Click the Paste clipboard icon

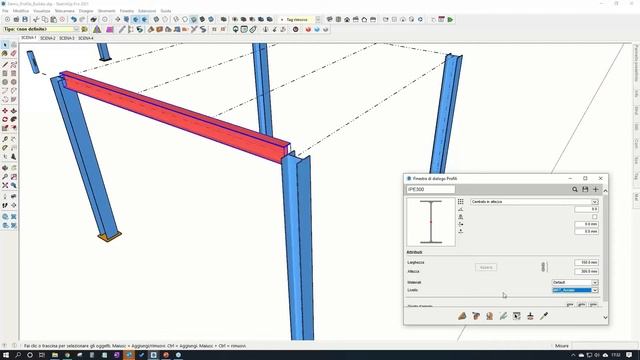click(x=53, y=20)
